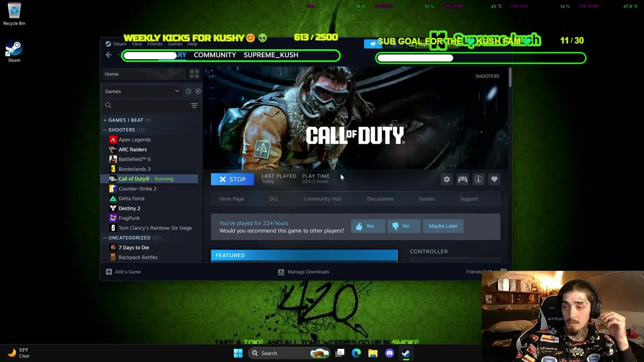This screenshot has height=362, width=644.
Task: Show Call of Duty game info panel
Action: tap(478, 179)
